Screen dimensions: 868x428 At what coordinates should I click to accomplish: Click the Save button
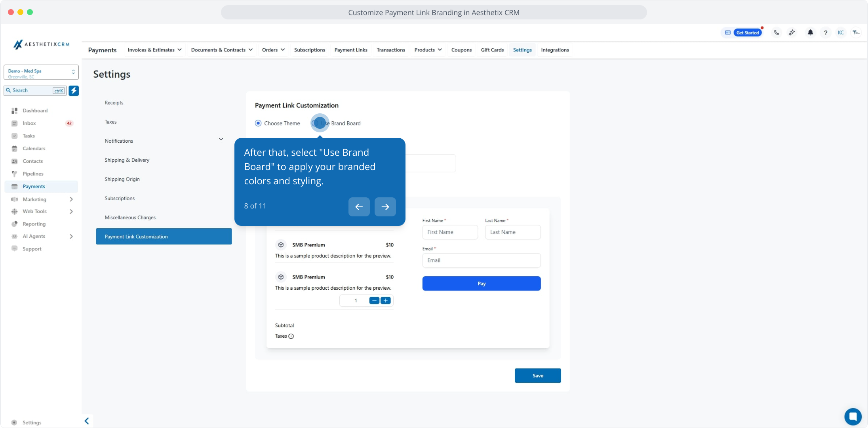coord(537,376)
